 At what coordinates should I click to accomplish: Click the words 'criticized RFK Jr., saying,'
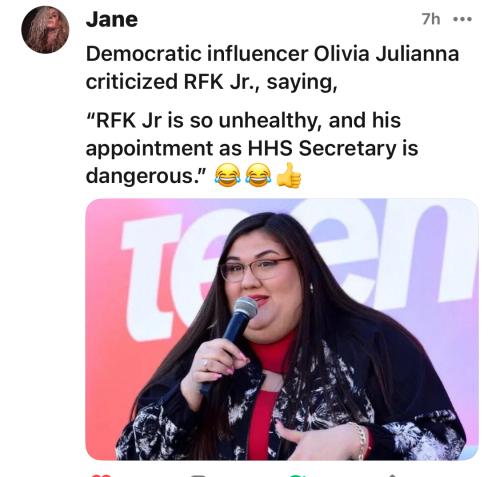point(212,82)
